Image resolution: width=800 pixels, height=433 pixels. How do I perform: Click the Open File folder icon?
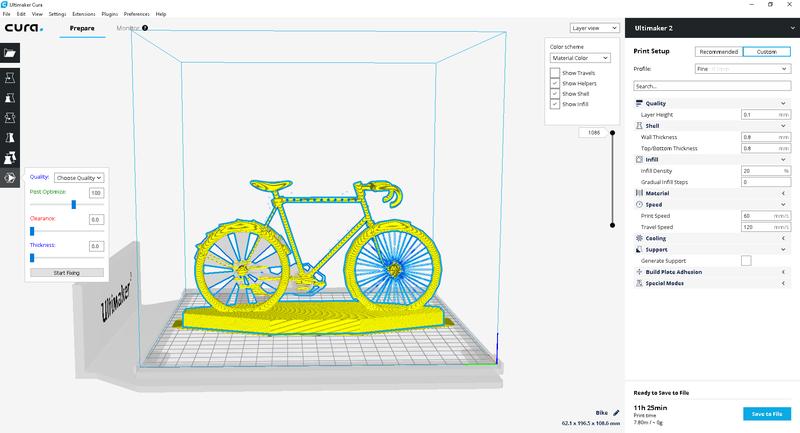click(11, 53)
